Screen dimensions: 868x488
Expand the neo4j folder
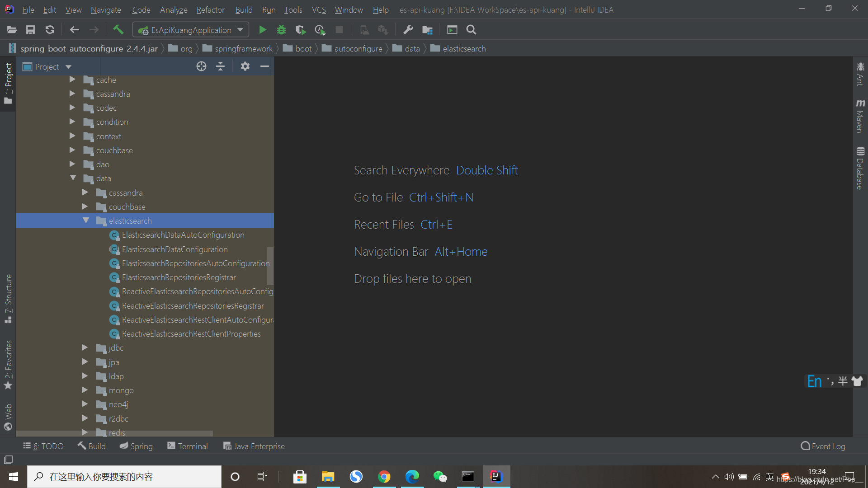85,404
